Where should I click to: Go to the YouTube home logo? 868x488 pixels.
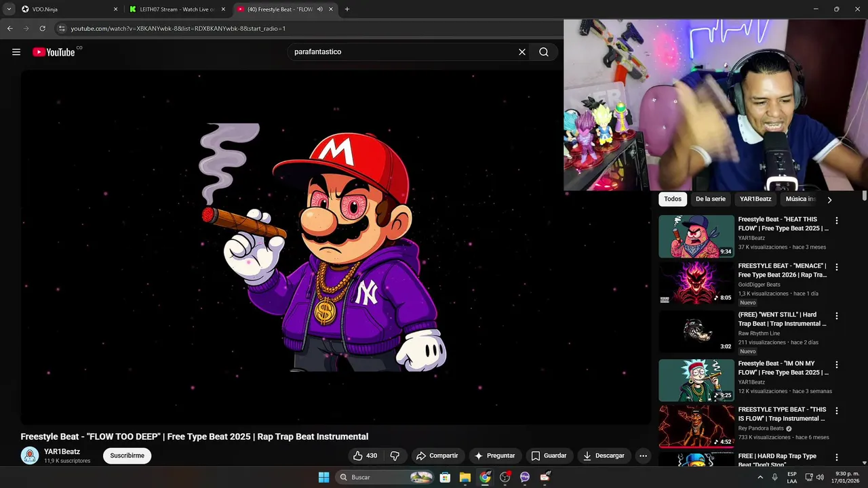tap(54, 52)
